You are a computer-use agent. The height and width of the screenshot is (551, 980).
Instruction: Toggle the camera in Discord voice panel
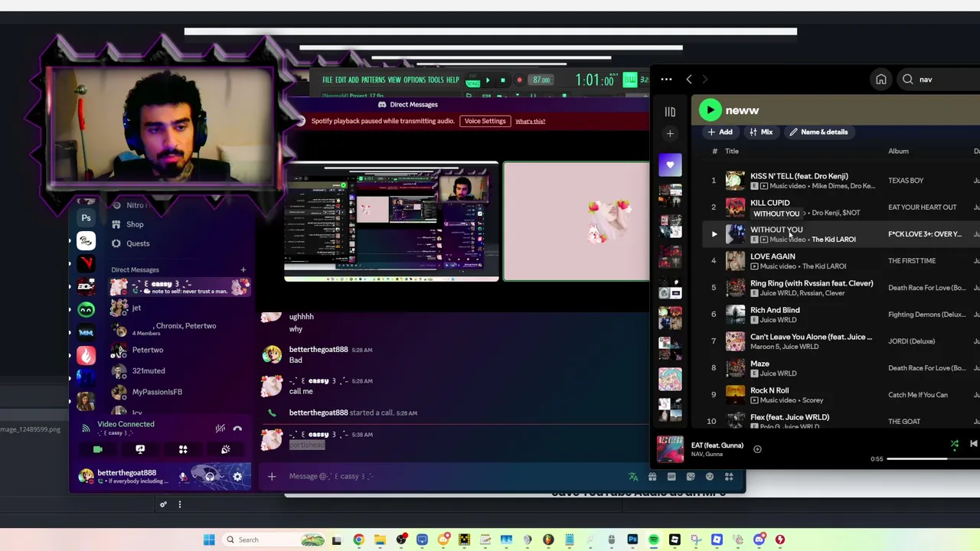coord(97,449)
